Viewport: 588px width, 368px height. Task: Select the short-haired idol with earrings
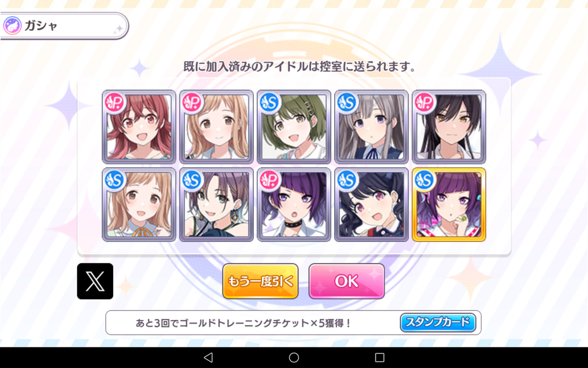coord(217,205)
